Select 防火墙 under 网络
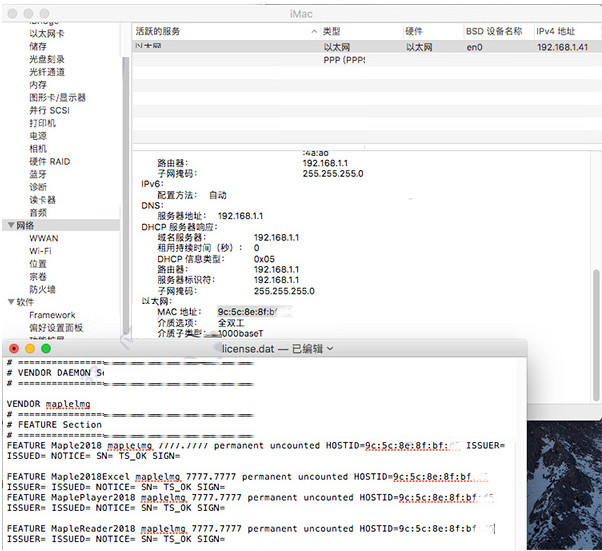 click(x=42, y=289)
